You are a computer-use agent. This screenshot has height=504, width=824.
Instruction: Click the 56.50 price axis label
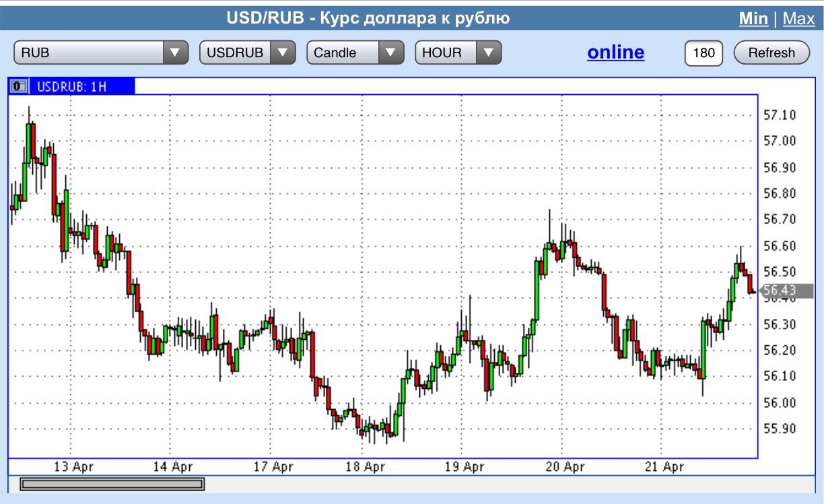pos(780,272)
